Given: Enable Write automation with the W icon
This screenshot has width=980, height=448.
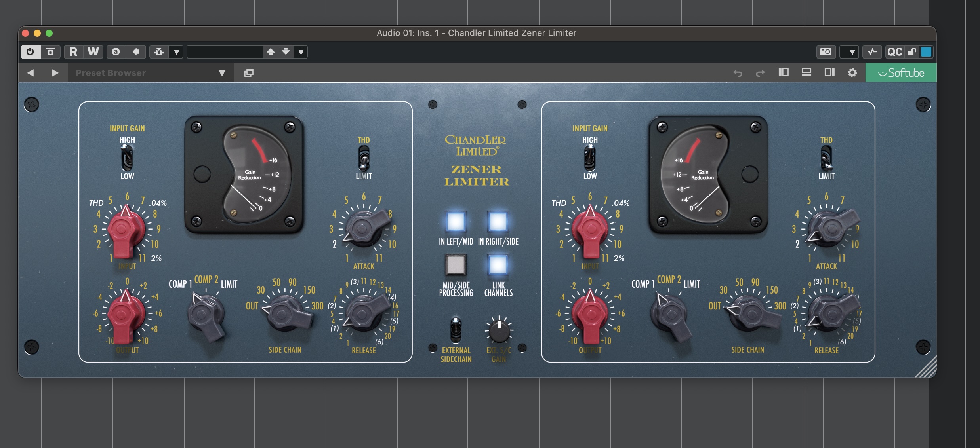Looking at the screenshot, I should (93, 51).
